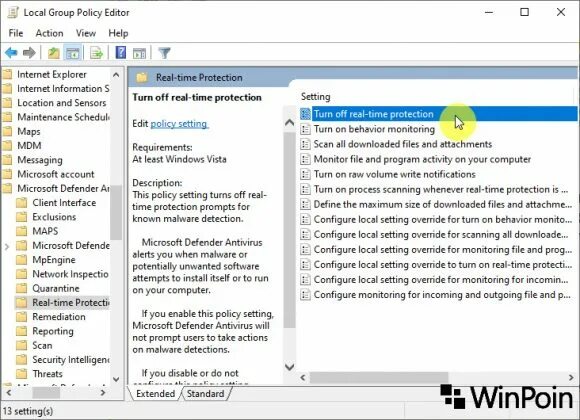Toggle the Show/Hide Action Pane icon
Viewport: 580px width, 420px height.
[139, 53]
